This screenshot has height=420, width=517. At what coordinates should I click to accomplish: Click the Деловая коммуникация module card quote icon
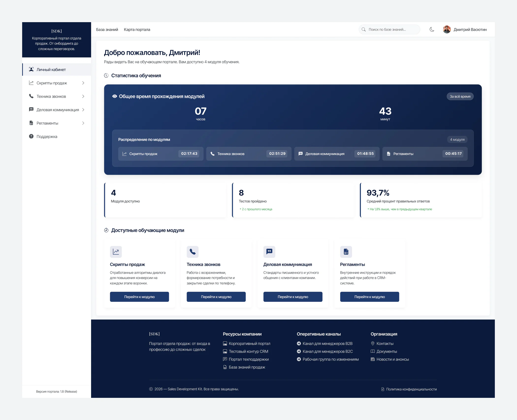pos(269,252)
